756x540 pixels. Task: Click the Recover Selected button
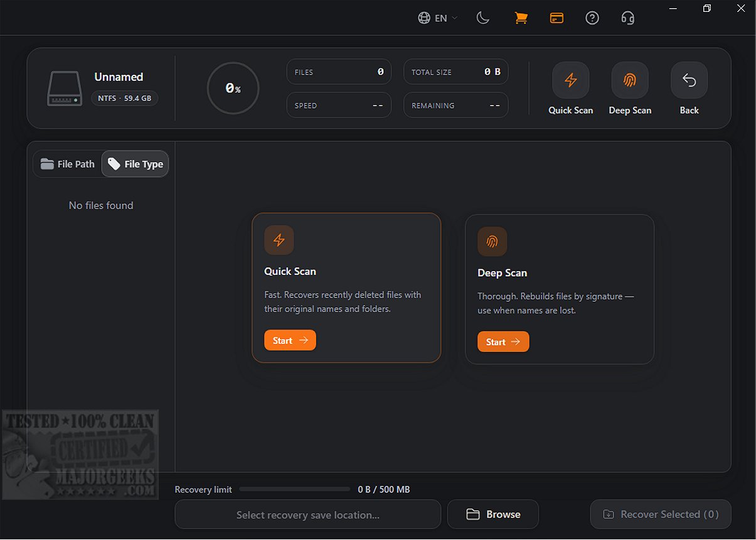(x=661, y=514)
